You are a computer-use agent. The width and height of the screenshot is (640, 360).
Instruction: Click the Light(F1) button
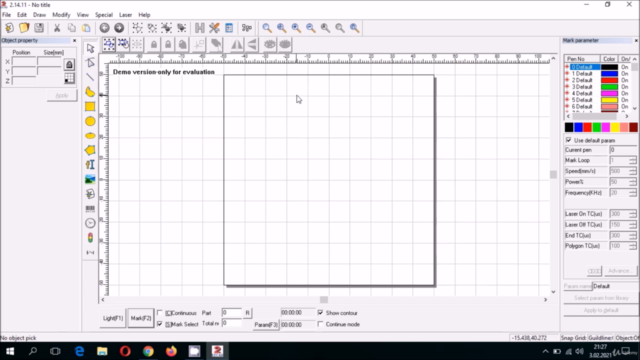pos(113,318)
